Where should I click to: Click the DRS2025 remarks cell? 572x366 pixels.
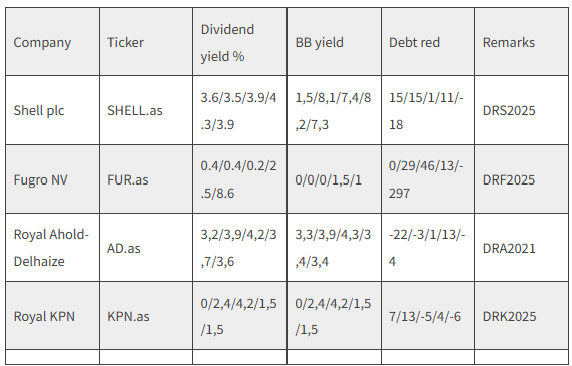coord(521,110)
